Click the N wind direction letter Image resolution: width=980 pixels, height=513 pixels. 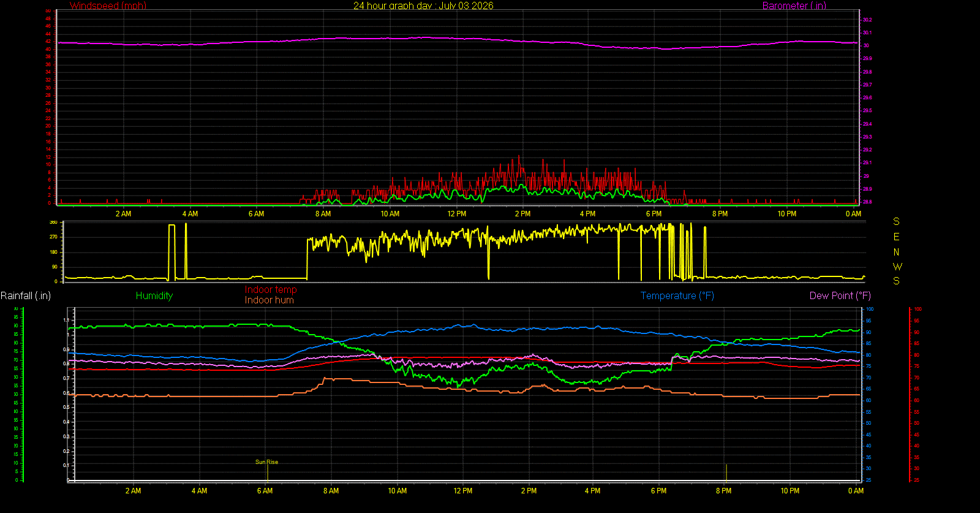click(x=897, y=252)
